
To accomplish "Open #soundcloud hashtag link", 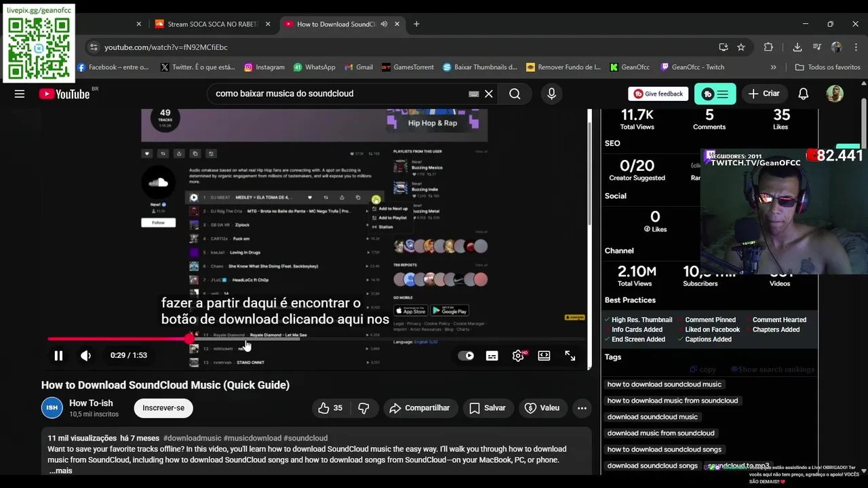I will (x=305, y=439).
